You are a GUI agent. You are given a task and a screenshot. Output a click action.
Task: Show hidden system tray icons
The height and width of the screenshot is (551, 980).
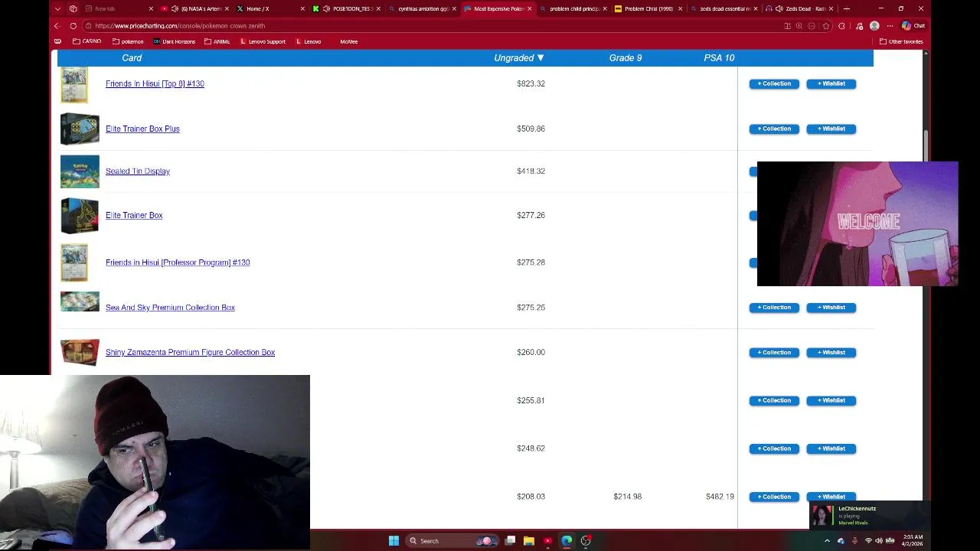click(x=827, y=541)
